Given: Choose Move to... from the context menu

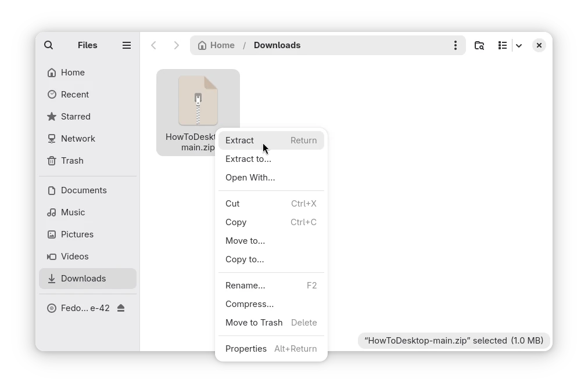Looking at the screenshot, I should tap(271, 241).
